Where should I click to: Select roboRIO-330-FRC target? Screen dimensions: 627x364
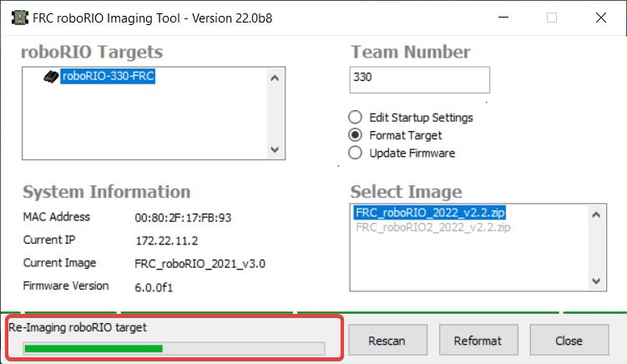point(108,77)
